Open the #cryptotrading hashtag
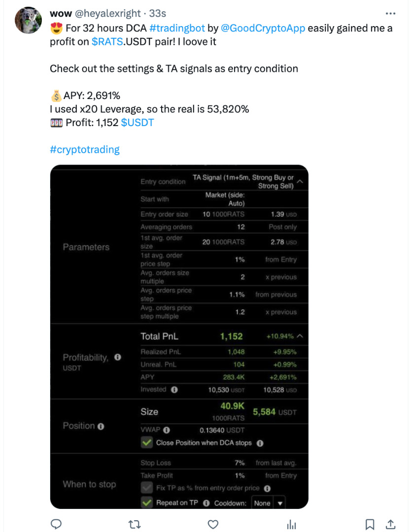Viewport: 416px width, 532px height. pyautogui.click(x=85, y=149)
